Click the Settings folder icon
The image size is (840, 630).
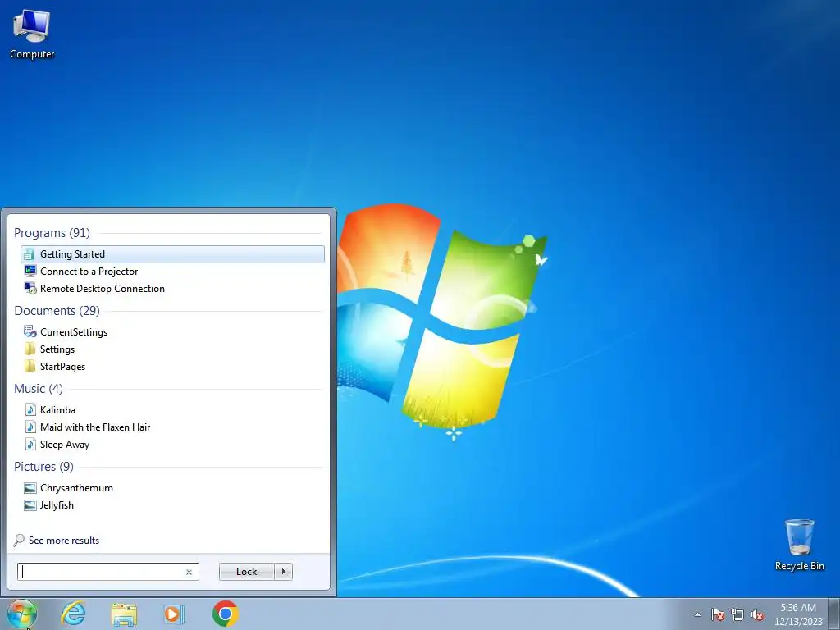point(30,349)
